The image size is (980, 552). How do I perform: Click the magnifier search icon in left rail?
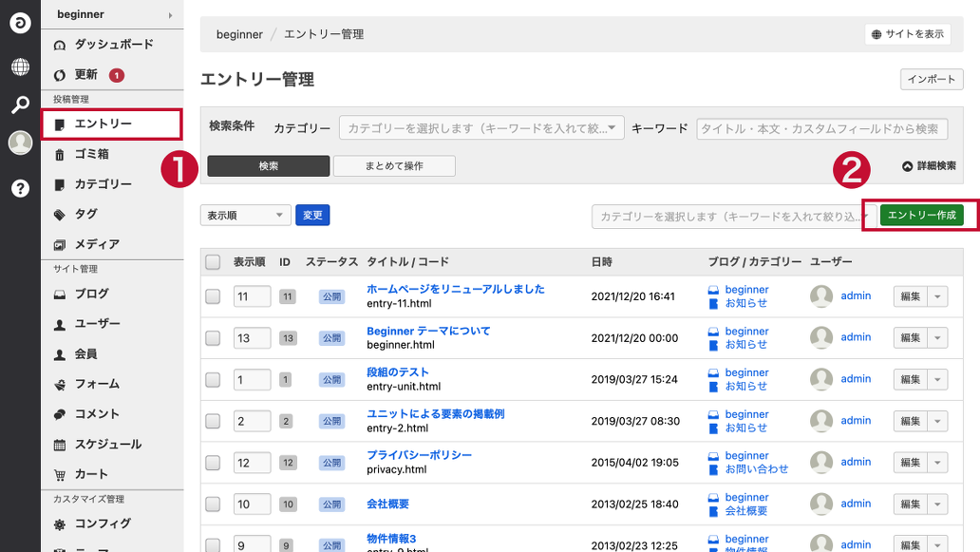point(20,105)
